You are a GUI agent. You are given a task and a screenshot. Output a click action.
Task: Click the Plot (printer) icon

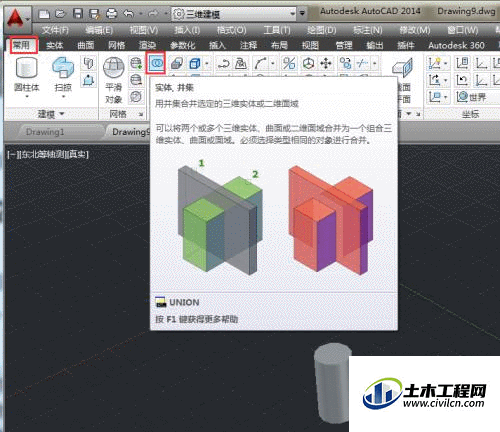(x=111, y=14)
